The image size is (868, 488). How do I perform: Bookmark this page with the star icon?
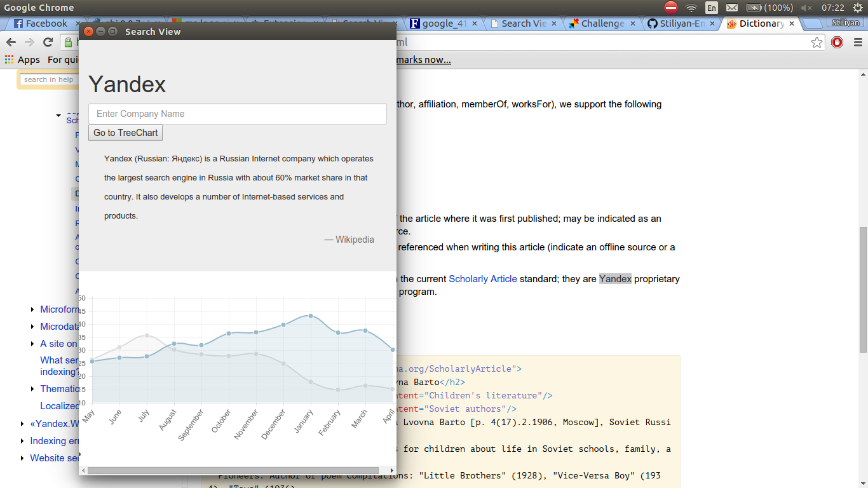[x=817, y=43]
